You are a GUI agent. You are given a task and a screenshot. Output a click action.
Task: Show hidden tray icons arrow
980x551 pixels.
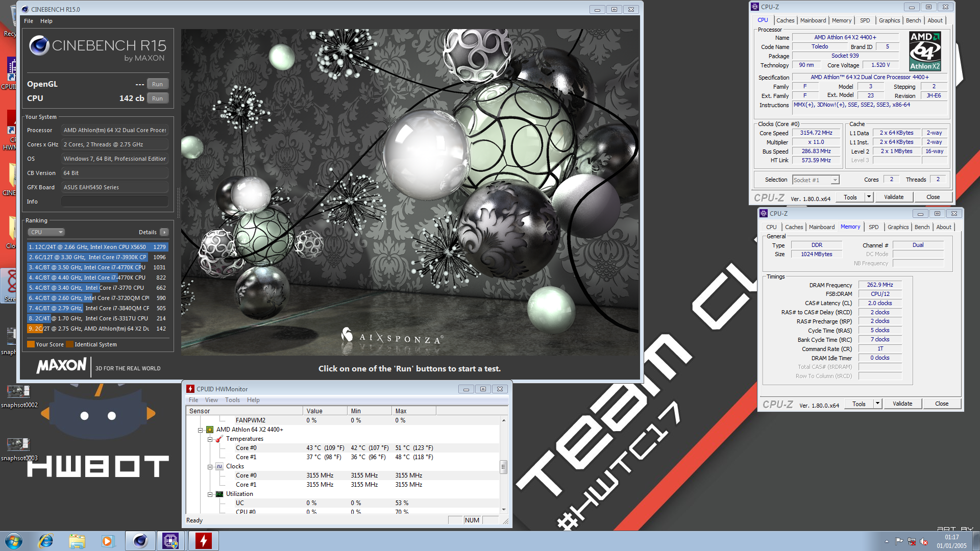point(887,541)
